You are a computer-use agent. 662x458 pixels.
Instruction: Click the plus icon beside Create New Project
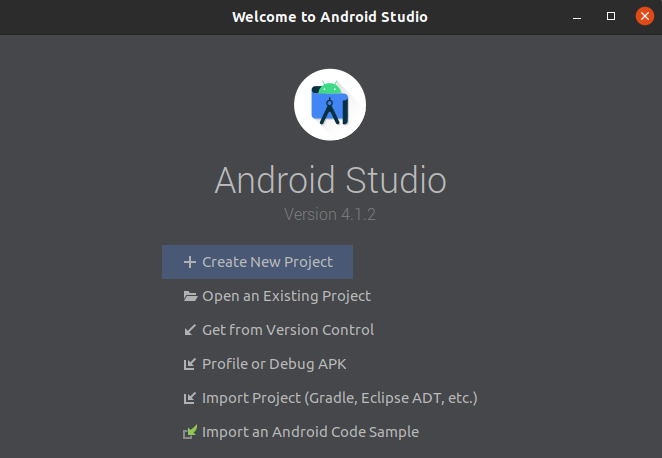pos(190,262)
